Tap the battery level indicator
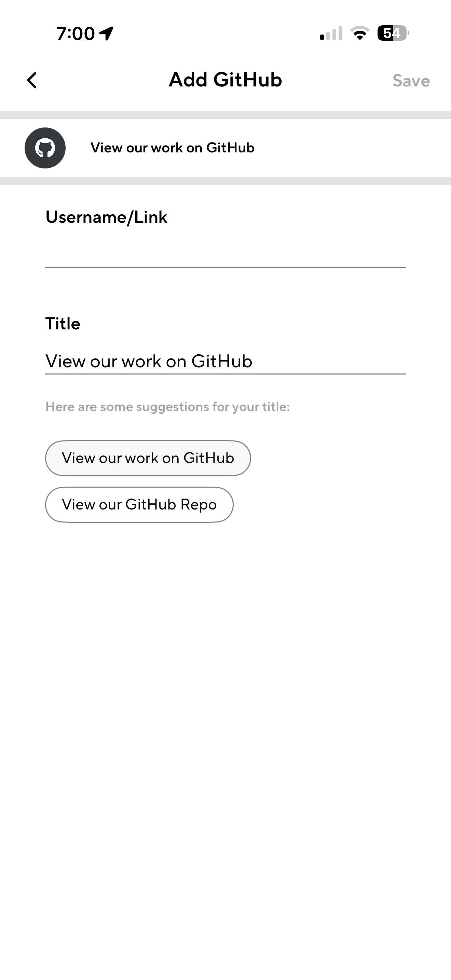 pos(393,33)
